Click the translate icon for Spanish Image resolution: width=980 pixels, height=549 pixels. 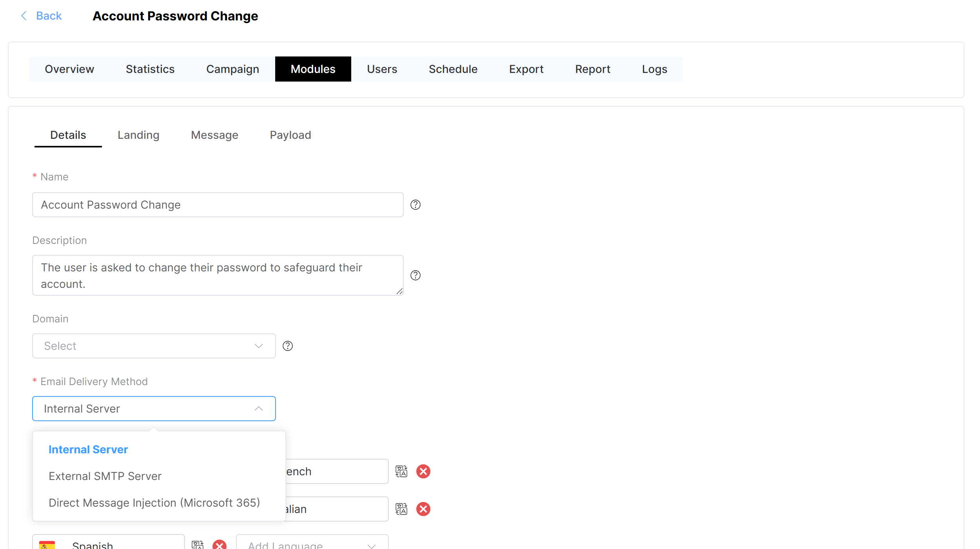coord(198,545)
